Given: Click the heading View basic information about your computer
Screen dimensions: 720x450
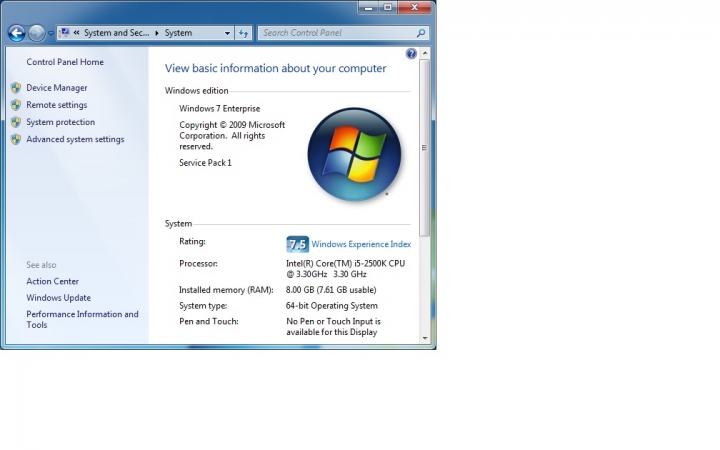Looking at the screenshot, I should pos(276,68).
